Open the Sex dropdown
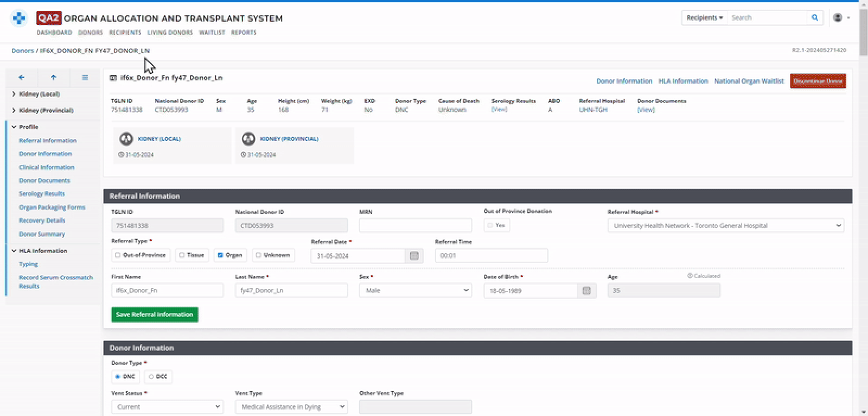868x416 pixels. point(415,291)
